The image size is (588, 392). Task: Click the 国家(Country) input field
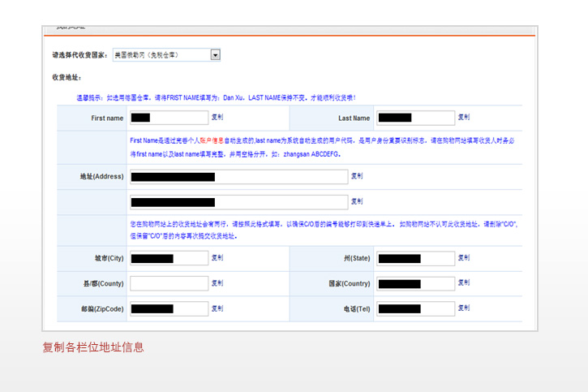pos(414,283)
